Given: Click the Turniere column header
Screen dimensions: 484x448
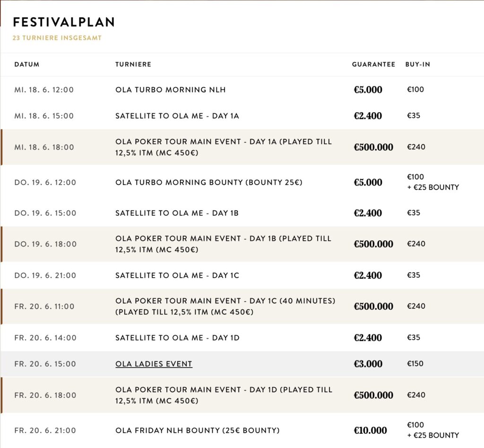Looking at the screenshot, I should (x=133, y=64).
